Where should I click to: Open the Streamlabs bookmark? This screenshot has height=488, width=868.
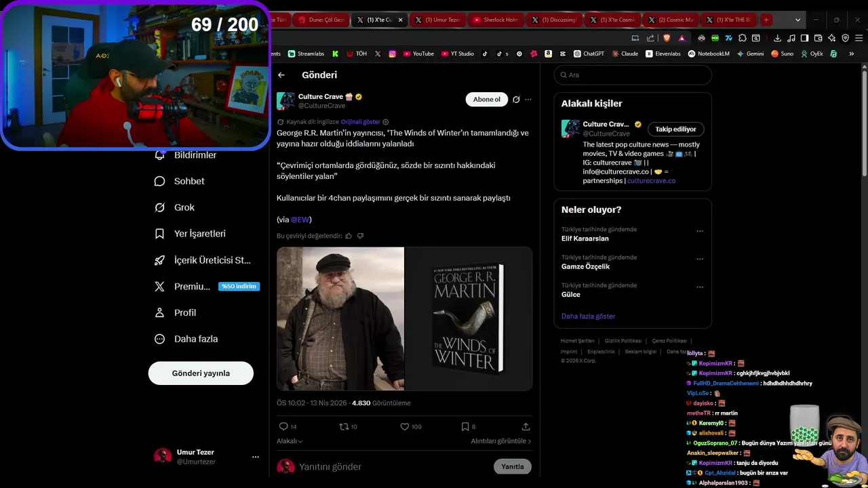[x=307, y=54]
